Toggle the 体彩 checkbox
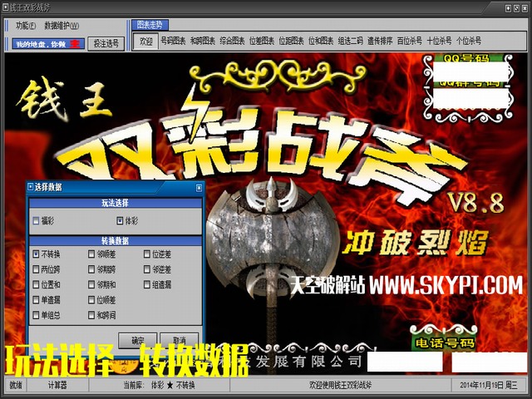This screenshot has height=399, width=532. pyautogui.click(x=120, y=221)
